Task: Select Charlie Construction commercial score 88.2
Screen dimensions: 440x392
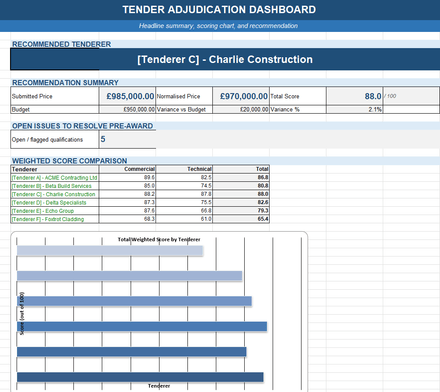Action: [127, 194]
